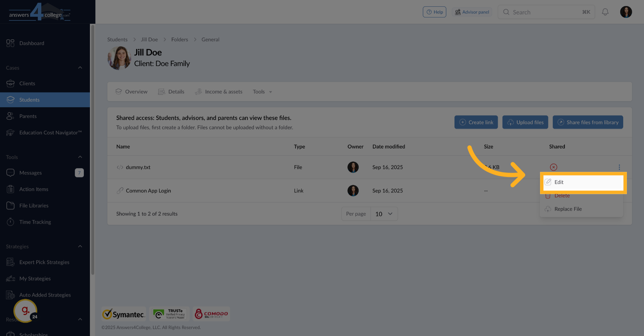
Task: Click the Upload files button
Action: click(x=525, y=122)
